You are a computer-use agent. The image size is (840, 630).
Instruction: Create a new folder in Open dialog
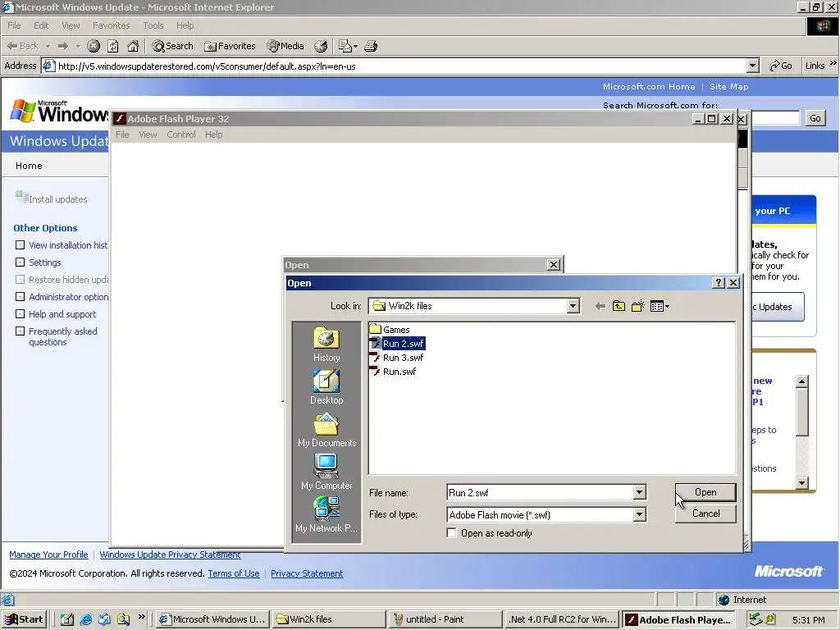pyautogui.click(x=637, y=307)
